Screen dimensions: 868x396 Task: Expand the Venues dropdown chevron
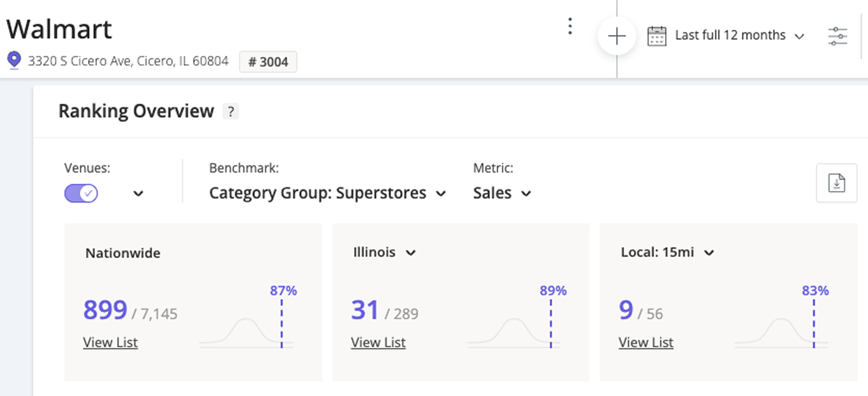pos(138,193)
